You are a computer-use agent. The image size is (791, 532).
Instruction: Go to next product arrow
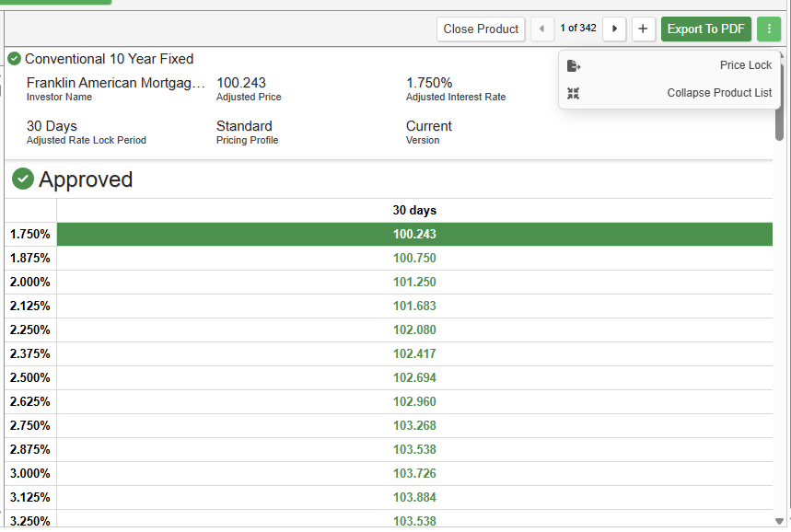pos(614,29)
